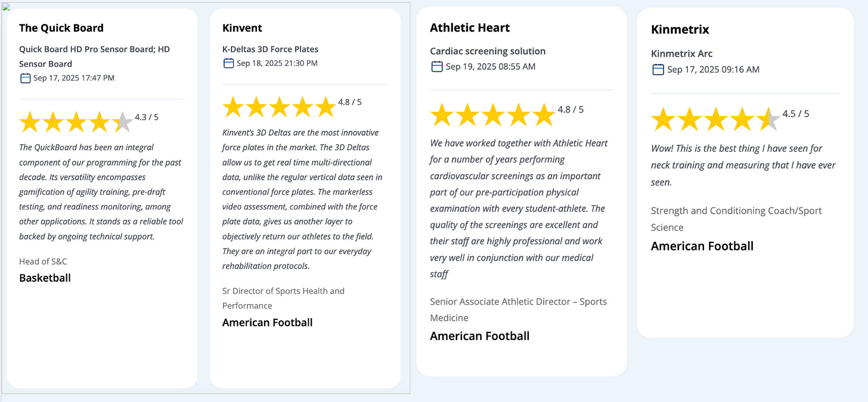Click the partially filled fifth star on Kinmetrix

click(x=768, y=119)
